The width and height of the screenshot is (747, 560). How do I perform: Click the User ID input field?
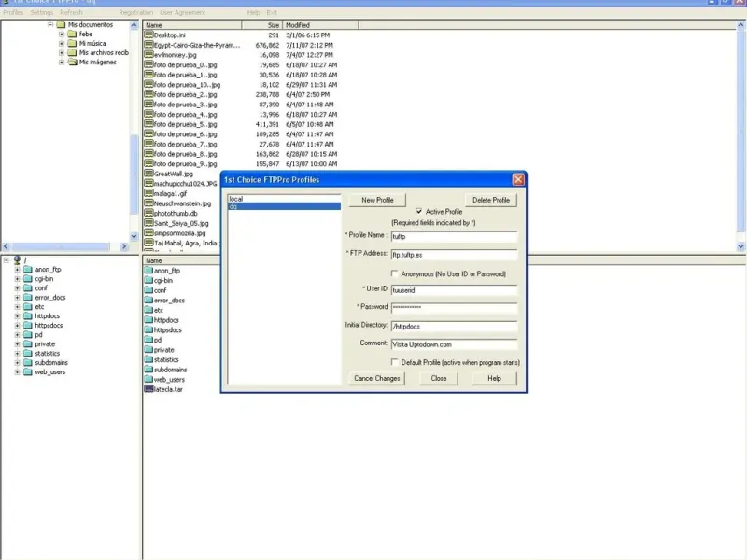(x=454, y=290)
